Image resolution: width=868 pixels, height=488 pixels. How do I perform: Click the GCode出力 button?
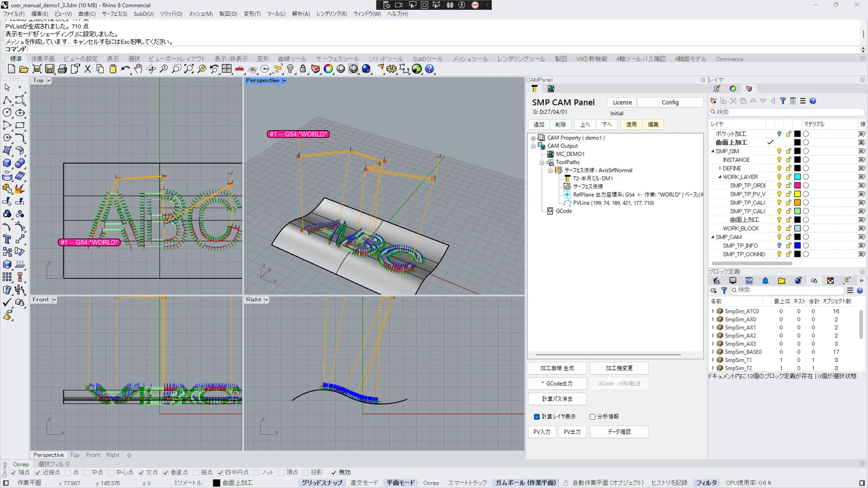click(x=557, y=383)
